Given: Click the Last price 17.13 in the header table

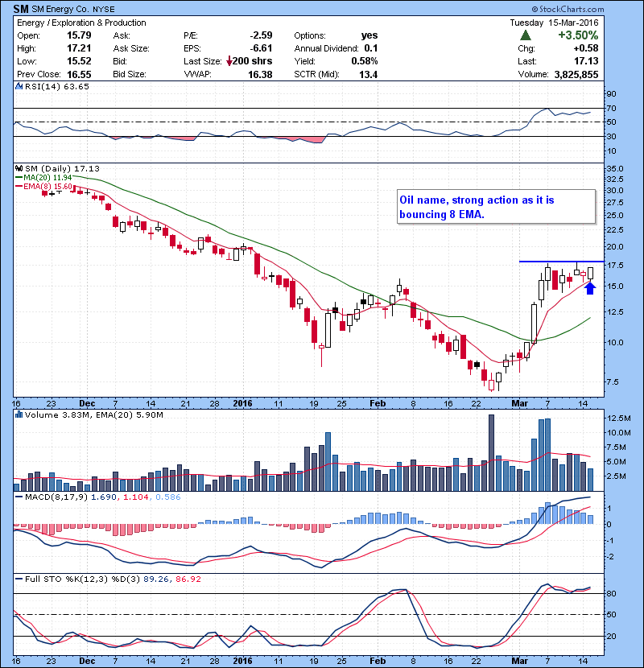Looking at the screenshot, I should tap(586, 61).
